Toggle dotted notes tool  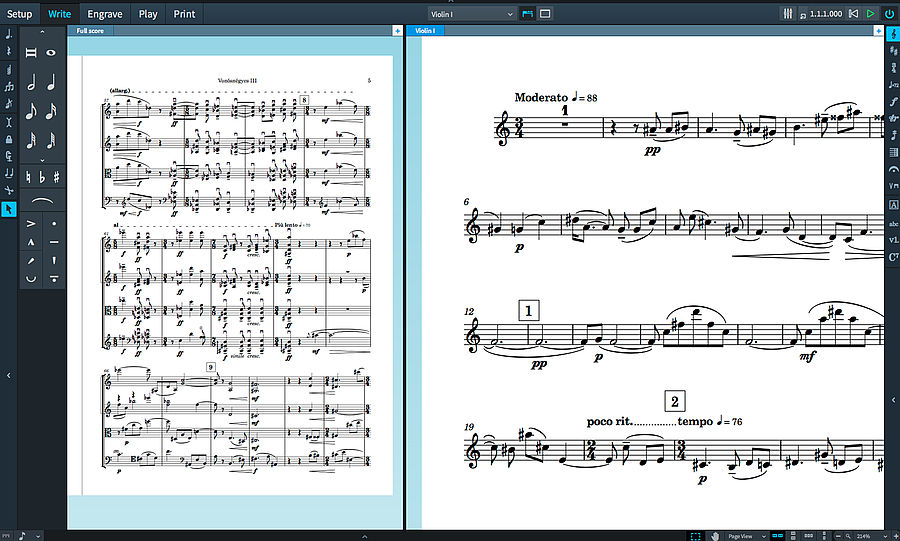pos(9,34)
